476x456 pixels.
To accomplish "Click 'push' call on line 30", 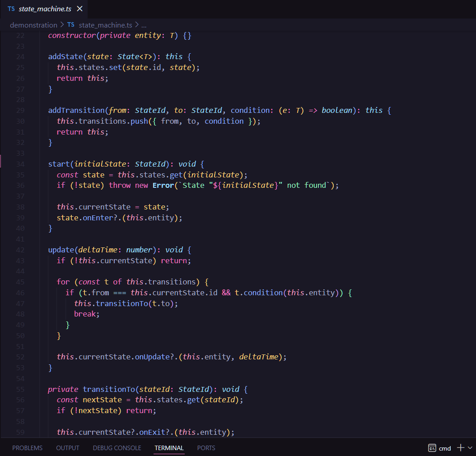I will pos(139,121).
